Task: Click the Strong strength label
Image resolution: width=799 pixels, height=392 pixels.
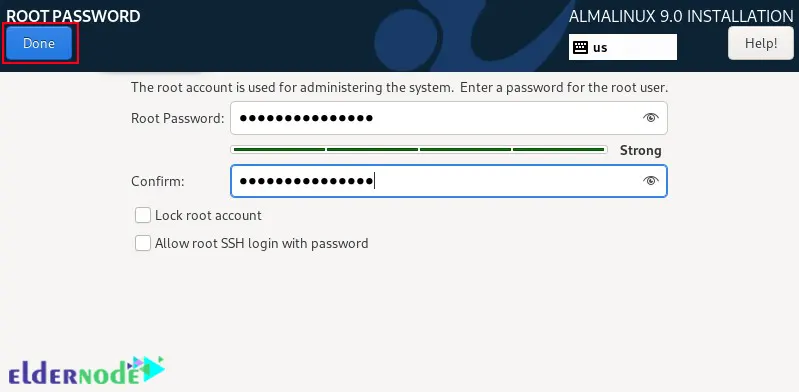Action: [641, 150]
